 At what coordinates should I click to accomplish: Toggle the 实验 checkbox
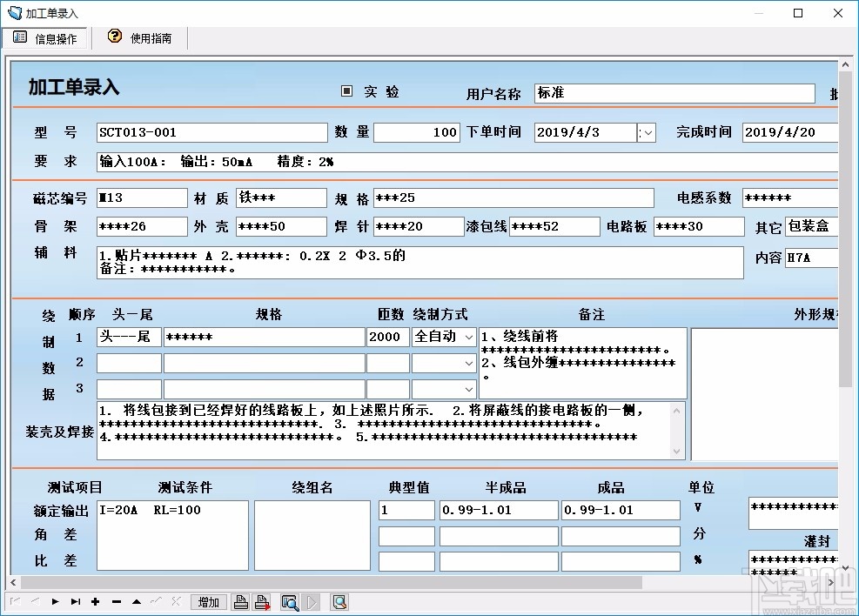coord(346,90)
